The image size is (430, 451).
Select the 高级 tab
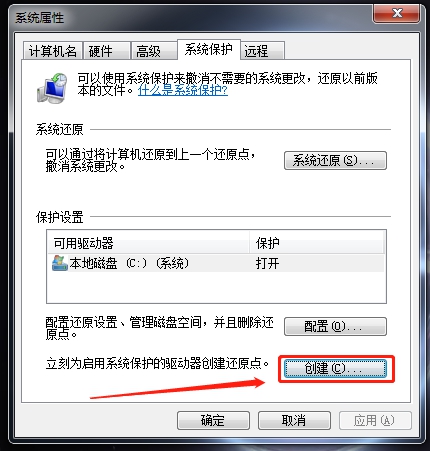click(x=154, y=51)
